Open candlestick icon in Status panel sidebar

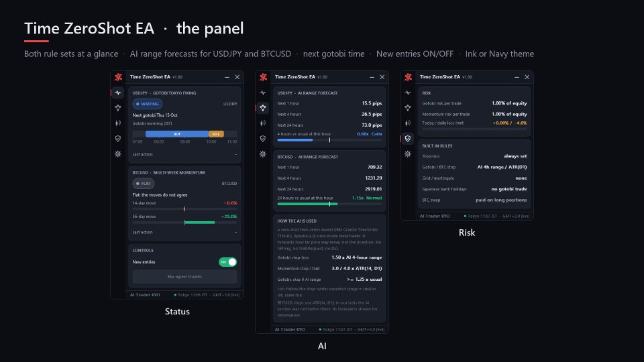(x=118, y=123)
